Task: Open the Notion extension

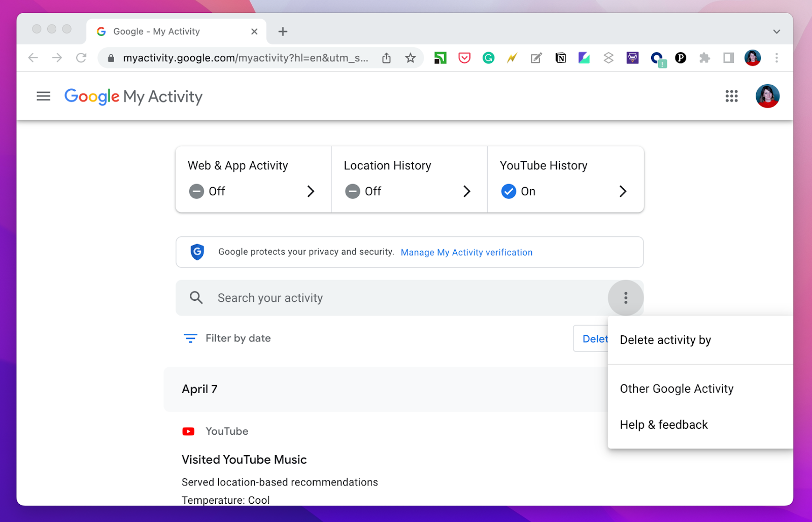Action: click(560, 57)
